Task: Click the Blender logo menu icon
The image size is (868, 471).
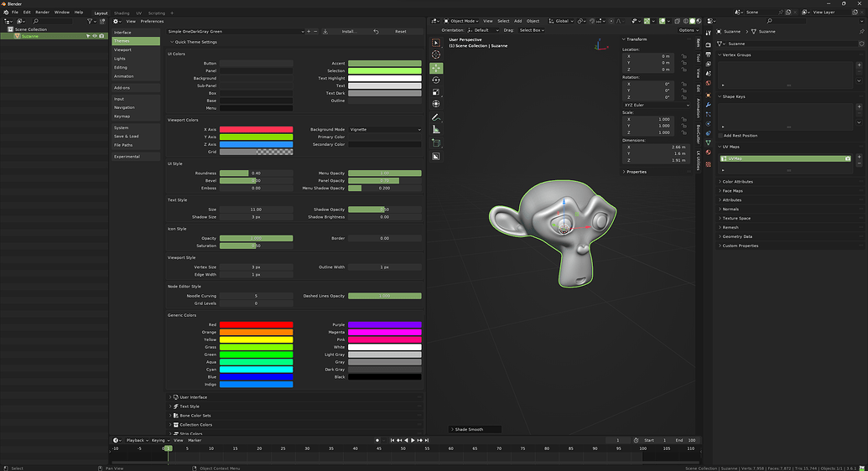Action: click(x=6, y=13)
